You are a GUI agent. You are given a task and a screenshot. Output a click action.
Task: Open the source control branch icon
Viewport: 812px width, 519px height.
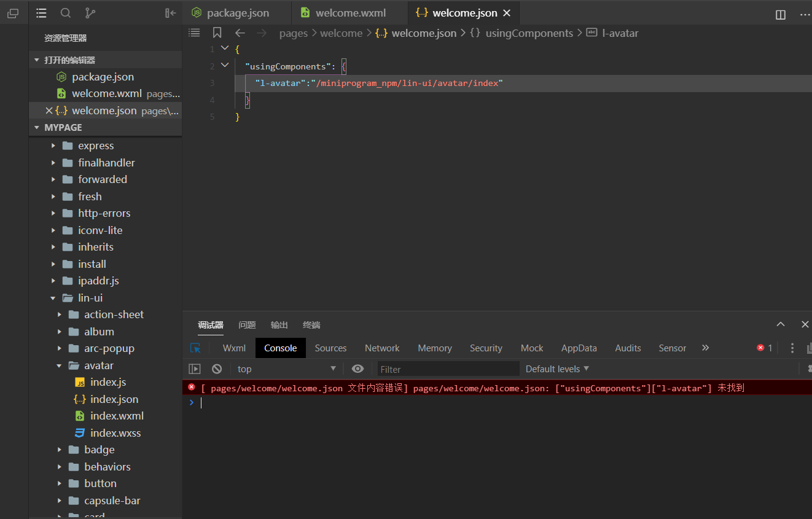[90, 13]
